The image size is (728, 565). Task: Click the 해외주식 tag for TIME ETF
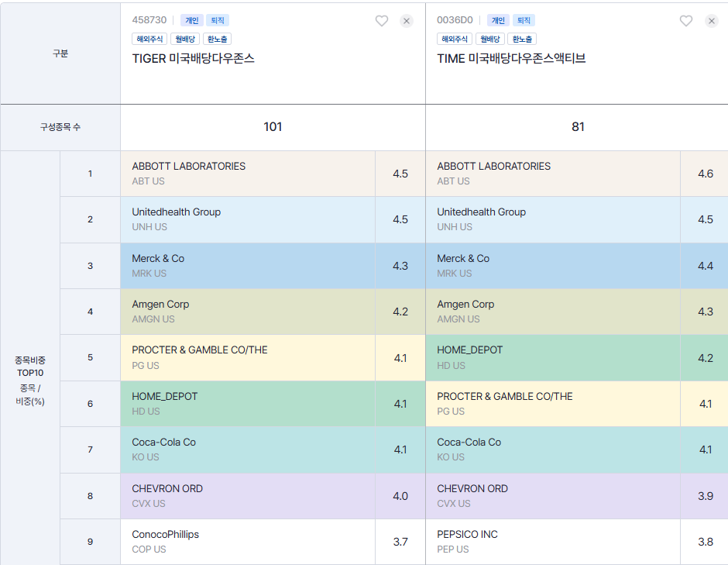pyautogui.click(x=455, y=39)
